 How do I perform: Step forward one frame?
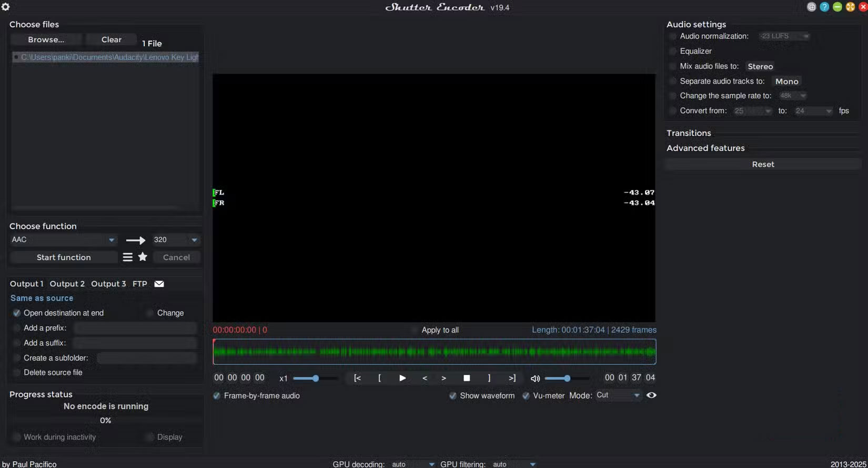pos(444,378)
